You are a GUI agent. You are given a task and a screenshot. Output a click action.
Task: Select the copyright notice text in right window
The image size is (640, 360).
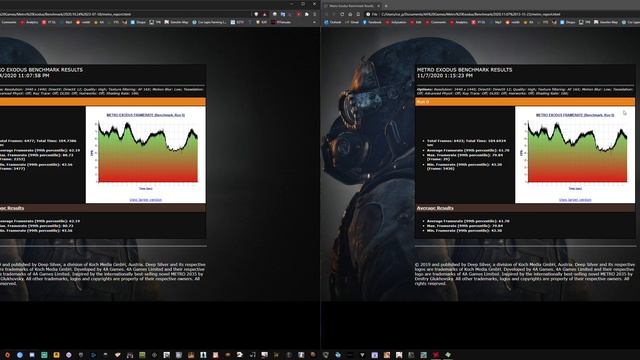pos(525,274)
